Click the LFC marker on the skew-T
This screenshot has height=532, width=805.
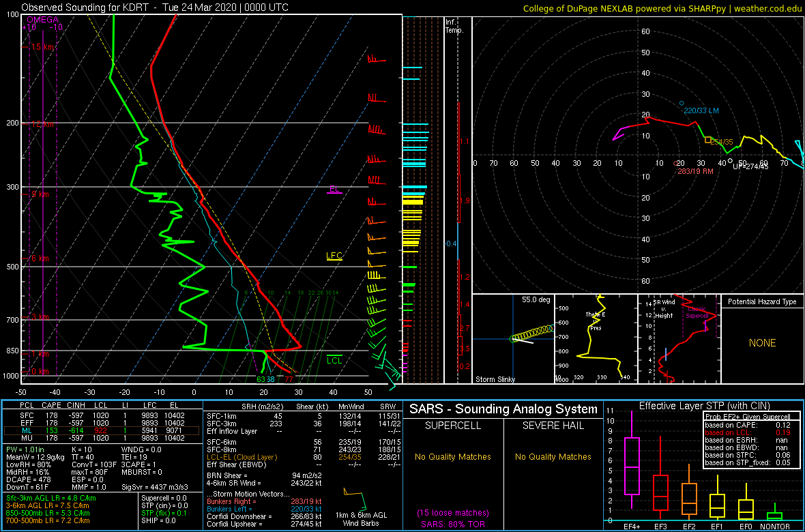334,256
